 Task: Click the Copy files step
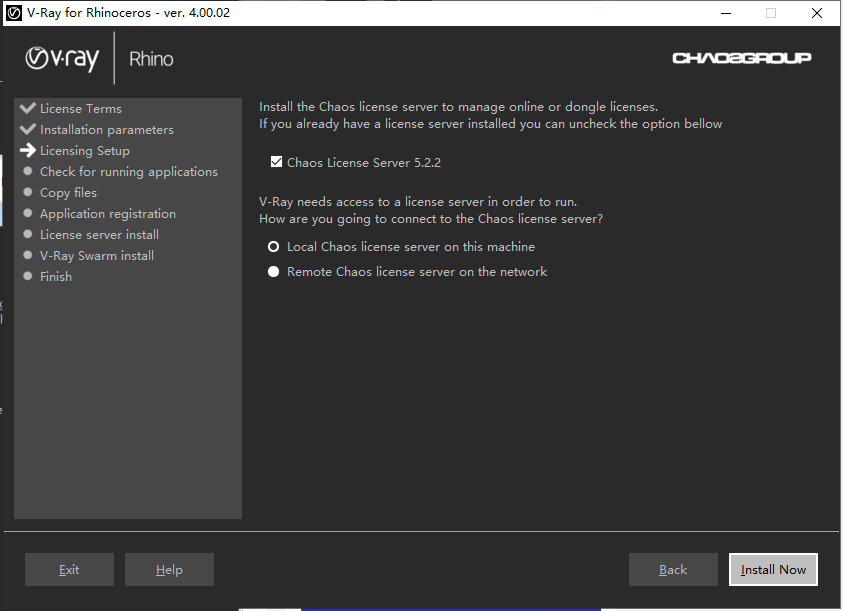(x=68, y=193)
